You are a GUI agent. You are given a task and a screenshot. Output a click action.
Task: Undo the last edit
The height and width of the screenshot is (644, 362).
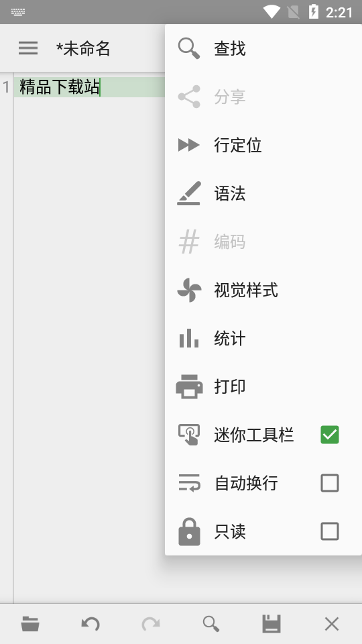tap(90, 625)
